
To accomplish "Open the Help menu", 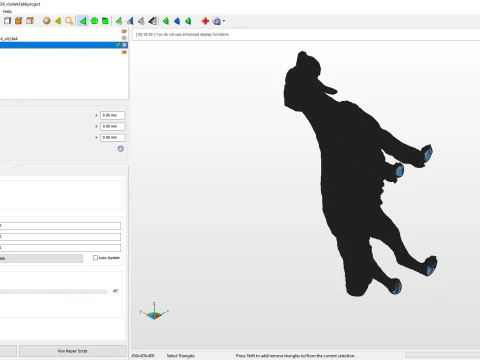I will 7,11.
